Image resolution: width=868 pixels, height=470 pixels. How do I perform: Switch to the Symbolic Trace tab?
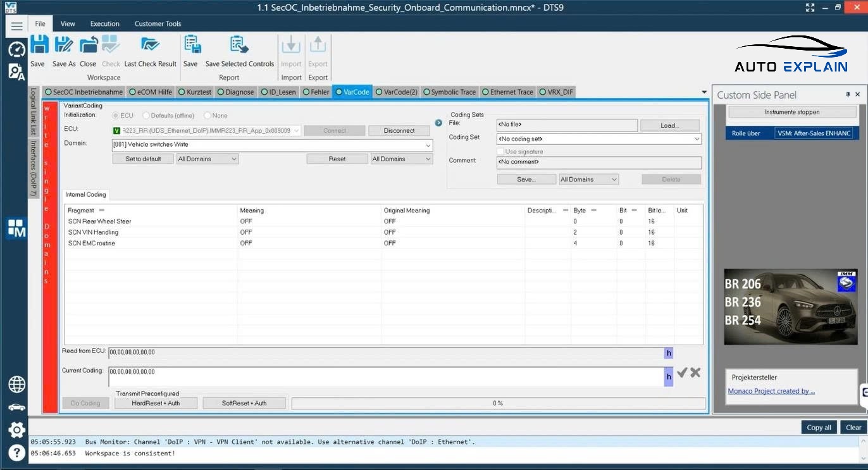(449, 92)
